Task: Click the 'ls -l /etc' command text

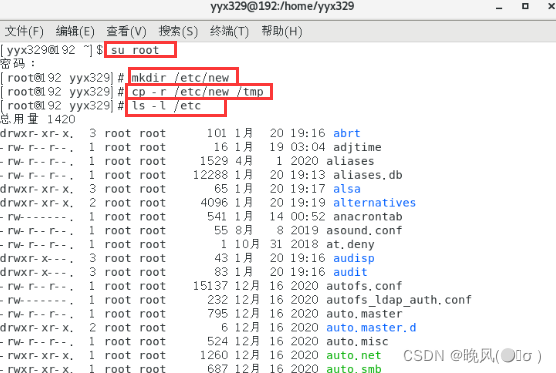Action: point(166,106)
